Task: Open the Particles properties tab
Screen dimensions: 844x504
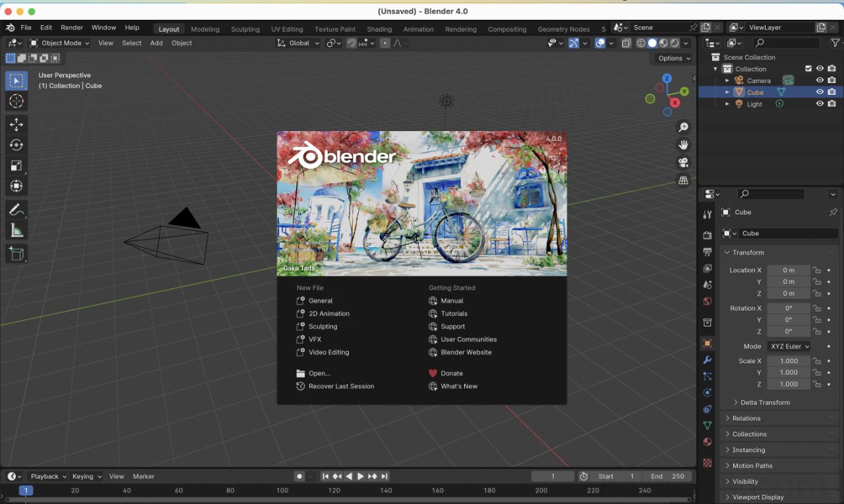Action: point(708,376)
